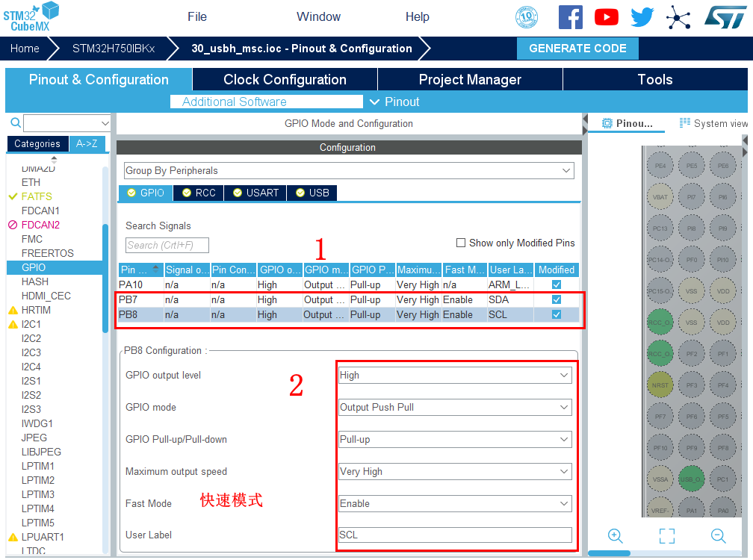Enable Show only Modified Pins checkbox
753x560 pixels.
(x=461, y=243)
